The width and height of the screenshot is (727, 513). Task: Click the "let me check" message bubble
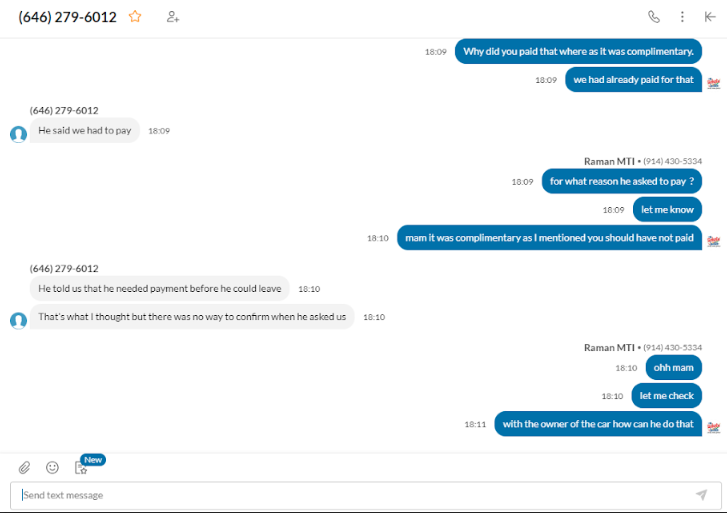point(666,396)
